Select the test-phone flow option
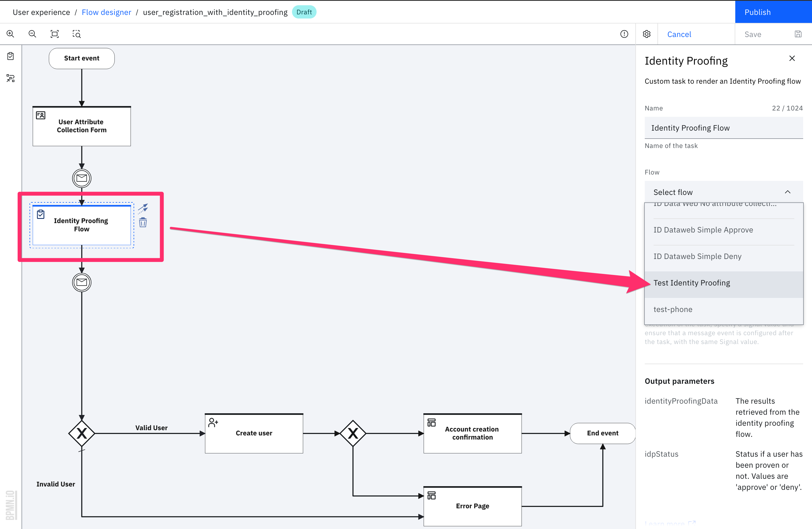Viewport: 812px width, 529px height. [x=673, y=309]
